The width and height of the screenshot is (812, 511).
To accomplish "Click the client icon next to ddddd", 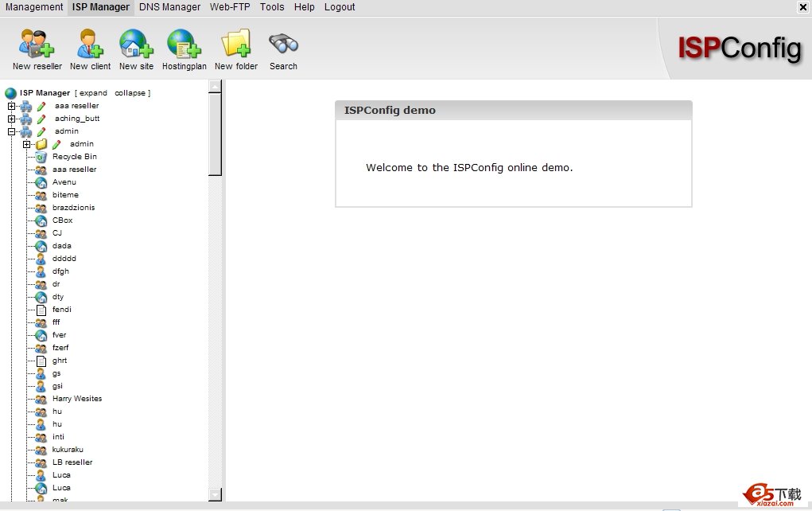I will [41, 259].
